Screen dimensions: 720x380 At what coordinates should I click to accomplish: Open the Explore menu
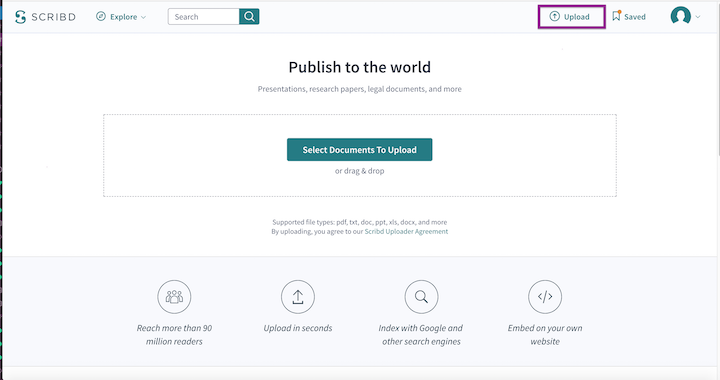121,17
